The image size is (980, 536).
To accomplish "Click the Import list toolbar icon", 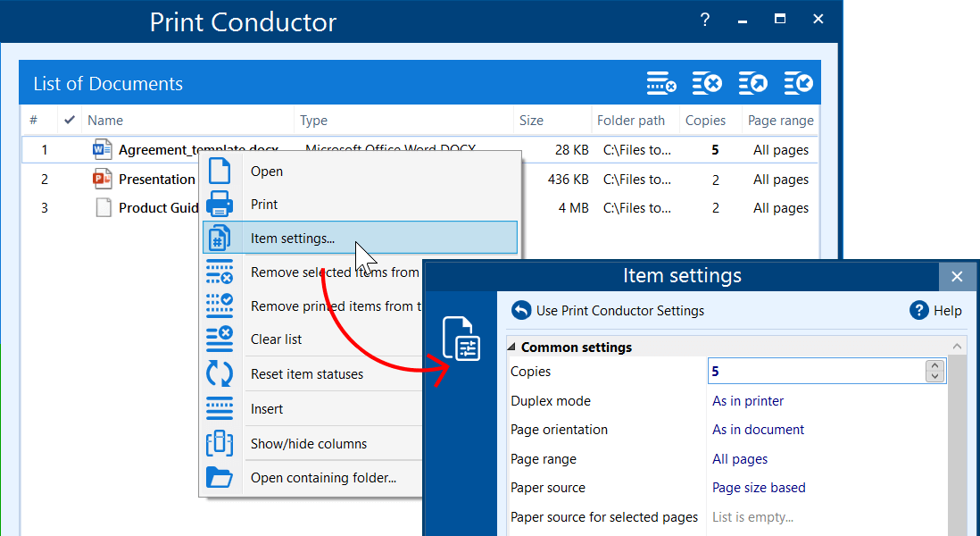I will (799, 84).
